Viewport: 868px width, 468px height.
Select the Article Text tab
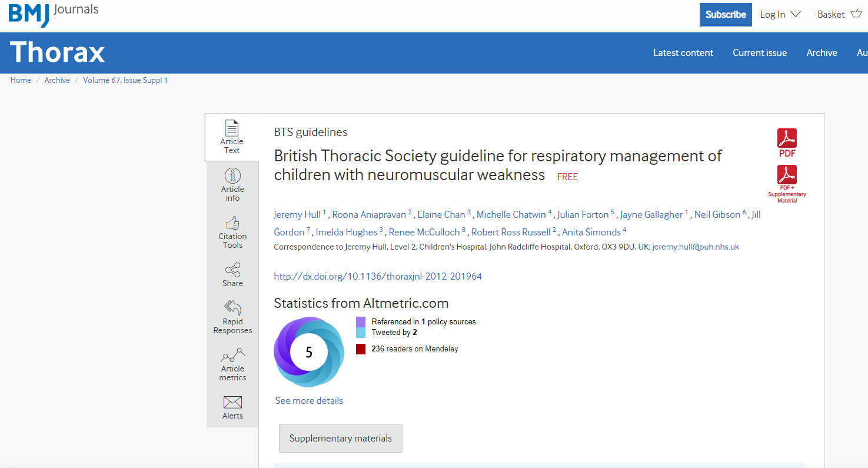point(232,137)
